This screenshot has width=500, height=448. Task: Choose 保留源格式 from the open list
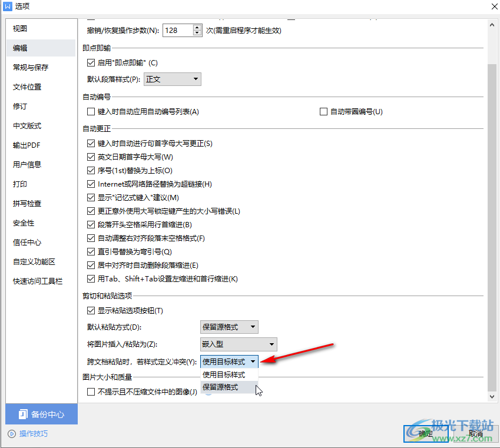229,387
